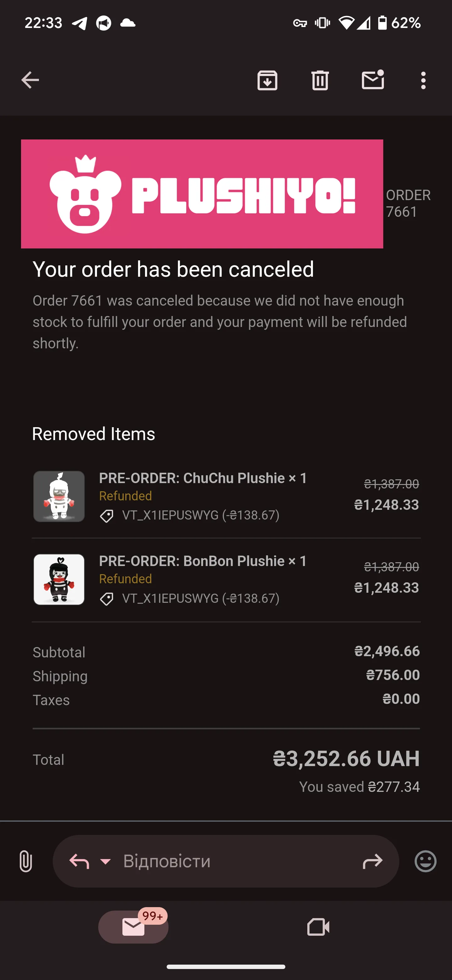
Task: Open the three-dot more options menu
Action: point(423,80)
